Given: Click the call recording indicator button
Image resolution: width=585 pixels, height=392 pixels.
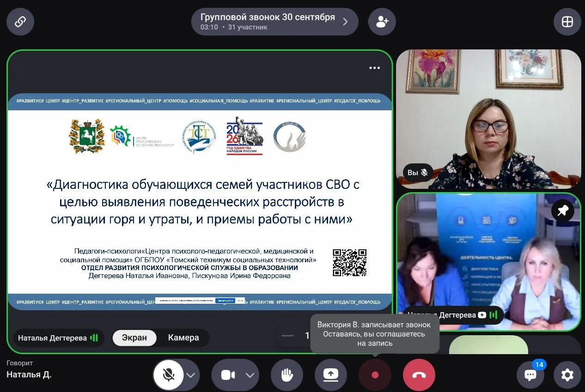Looking at the screenshot, I should [x=375, y=375].
